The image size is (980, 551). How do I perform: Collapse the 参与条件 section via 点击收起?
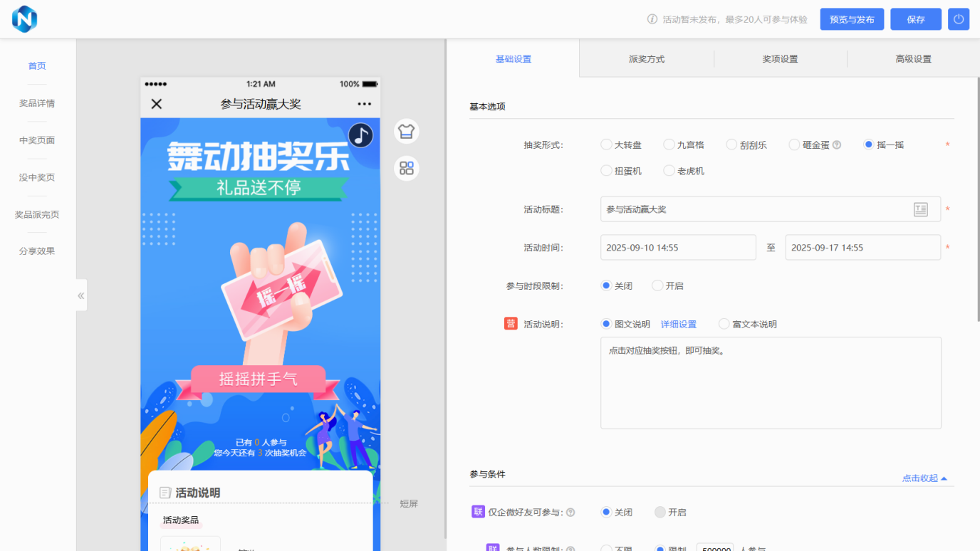(x=924, y=478)
